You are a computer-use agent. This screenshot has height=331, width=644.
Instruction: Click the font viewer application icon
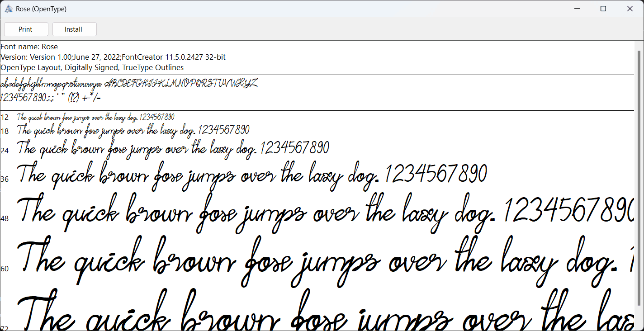coord(8,9)
